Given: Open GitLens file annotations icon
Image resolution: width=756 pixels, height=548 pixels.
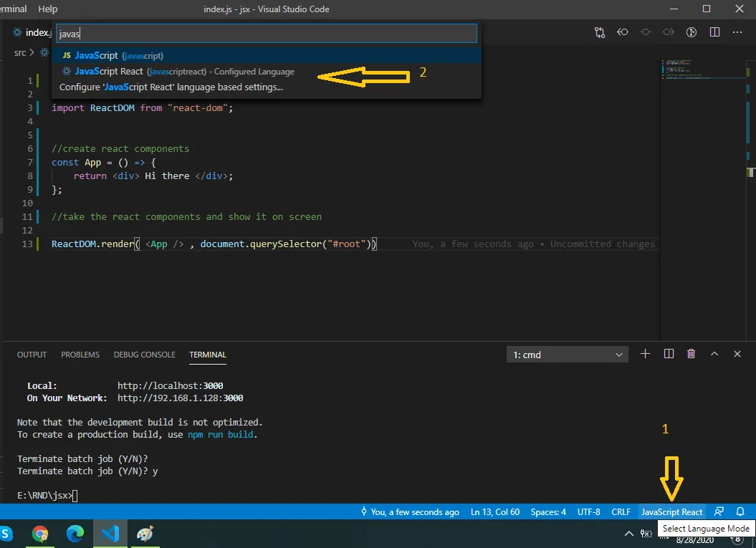Looking at the screenshot, I should pyautogui.click(x=692, y=32).
